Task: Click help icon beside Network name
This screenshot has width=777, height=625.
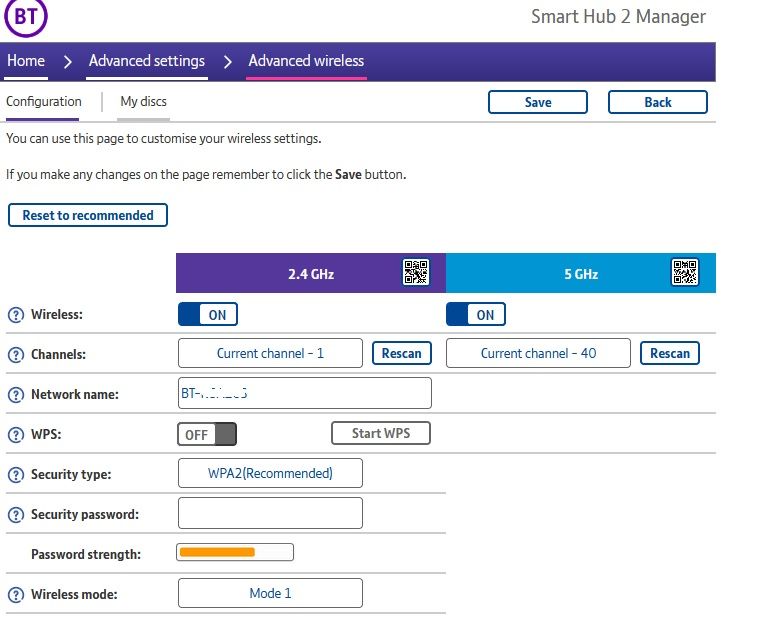Action: (16, 395)
